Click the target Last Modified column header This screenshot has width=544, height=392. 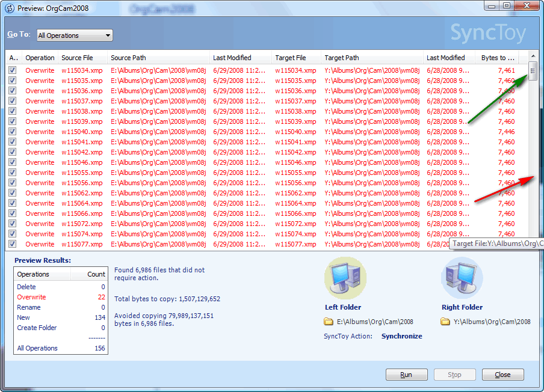(x=449, y=58)
